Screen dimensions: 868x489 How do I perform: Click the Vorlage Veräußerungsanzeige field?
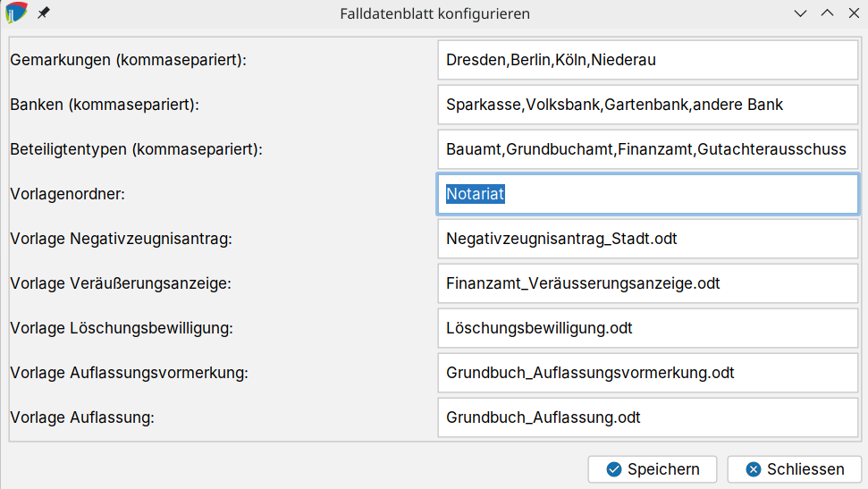click(x=648, y=283)
